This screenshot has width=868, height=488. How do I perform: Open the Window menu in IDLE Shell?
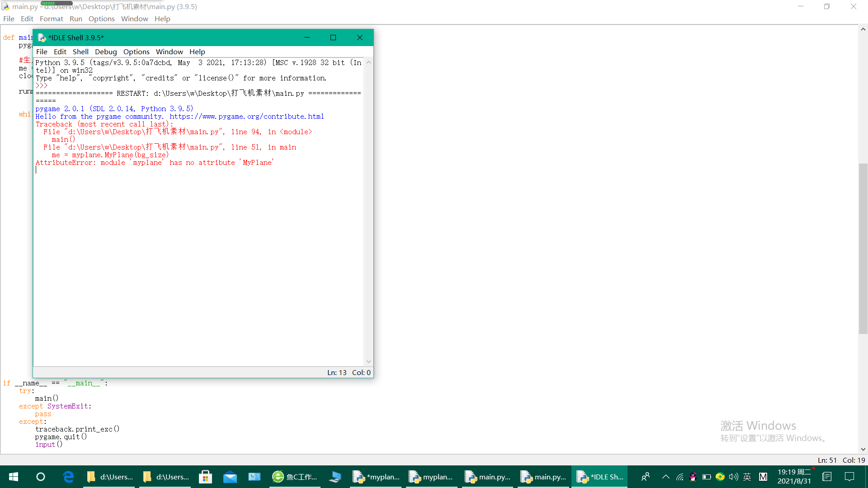(169, 52)
